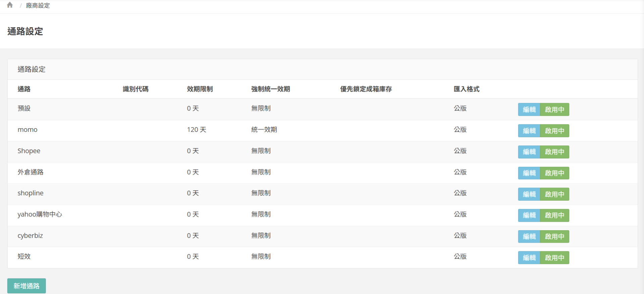Click the home icon in breadcrumb
The width and height of the screenshot is (644, 294).
(10, 5)
